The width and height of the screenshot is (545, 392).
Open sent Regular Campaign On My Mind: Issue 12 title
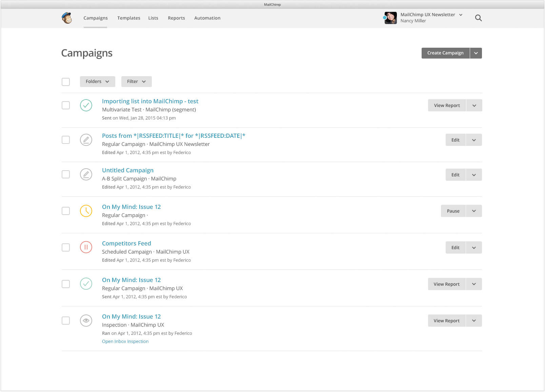(x=132, y=280)
